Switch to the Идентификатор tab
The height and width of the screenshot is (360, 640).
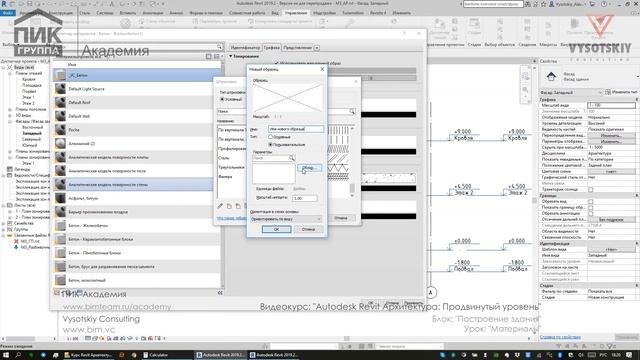coord(245,48)
